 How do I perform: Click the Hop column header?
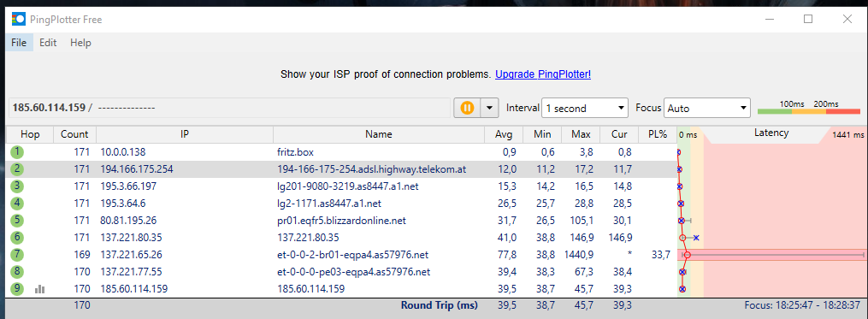tap(30, 134)
